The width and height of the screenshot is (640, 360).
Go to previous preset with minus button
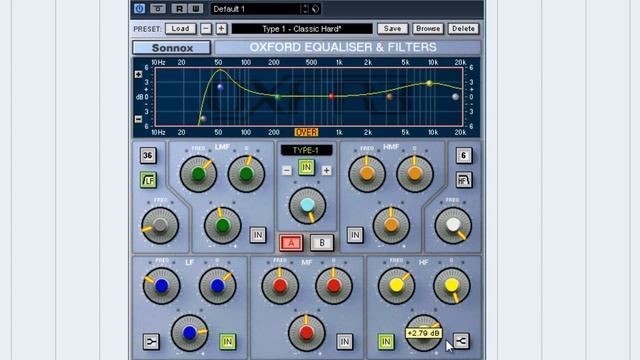(206, 29)
